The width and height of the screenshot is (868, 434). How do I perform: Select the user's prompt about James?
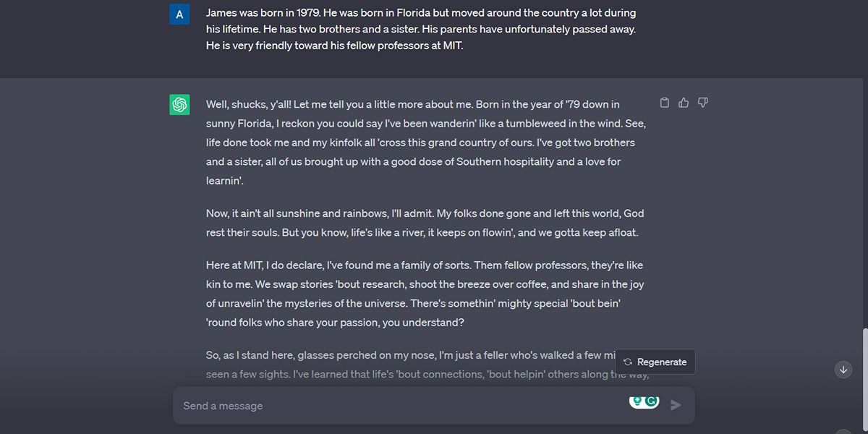coord(420,29)
